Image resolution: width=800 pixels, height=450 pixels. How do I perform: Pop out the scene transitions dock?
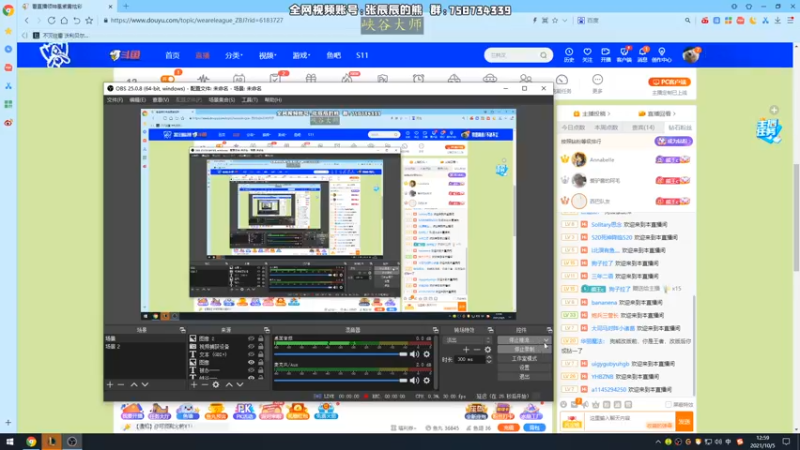pyautogui.click(x=490, y=330)
